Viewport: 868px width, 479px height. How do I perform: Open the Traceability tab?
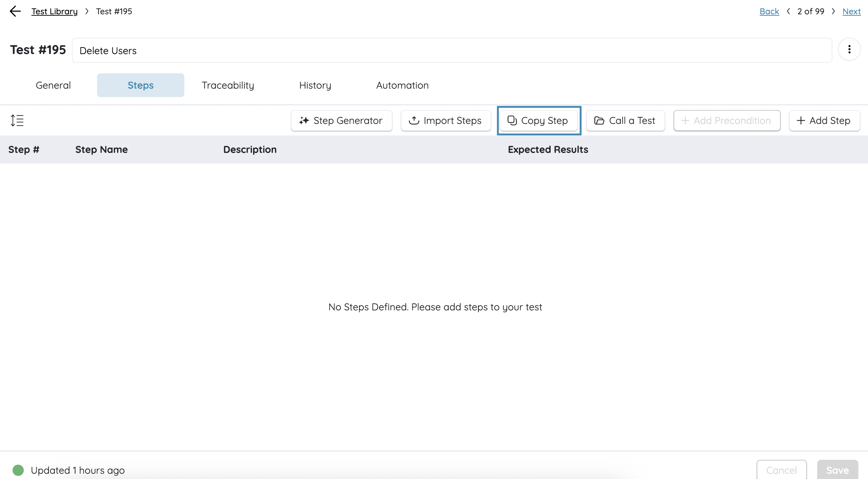tap(228, 85)
